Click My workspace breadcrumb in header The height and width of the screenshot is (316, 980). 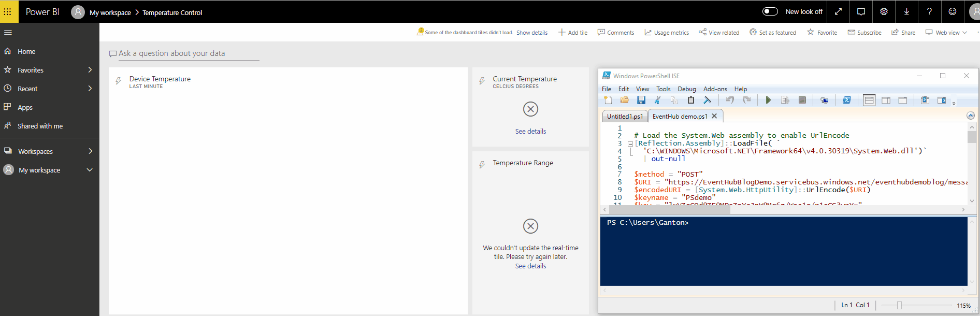coord(110,12)
